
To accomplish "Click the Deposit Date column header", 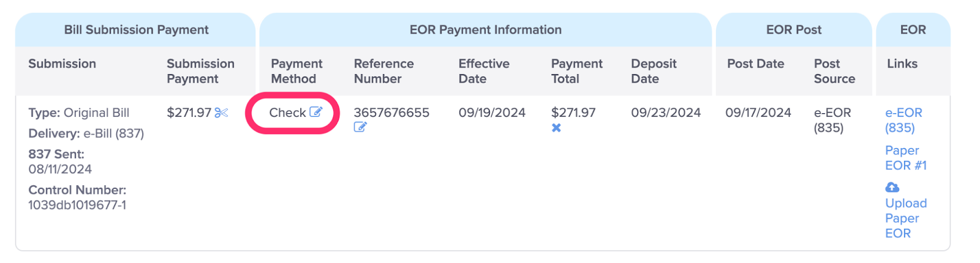I will [x=654, y=71].
